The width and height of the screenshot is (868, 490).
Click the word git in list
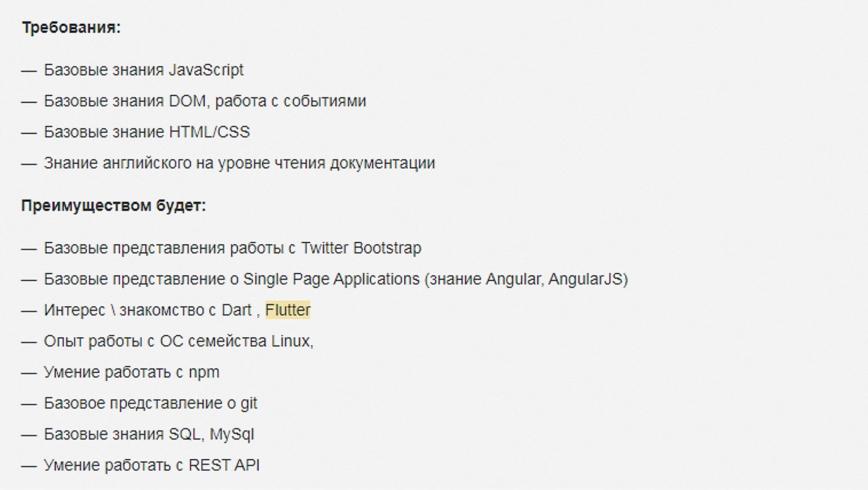249,404
